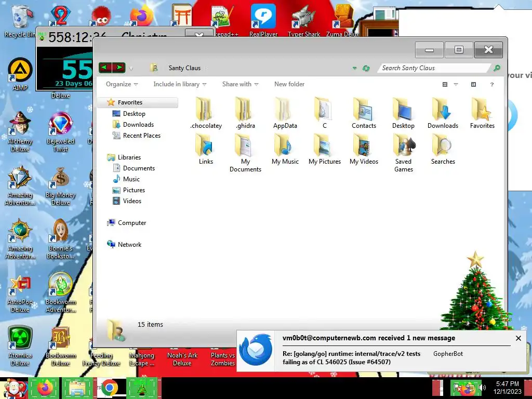The image size is (532, 399).
Task: Switch to Firefox on the taskbar
Action: pyautogui.click(x=46, y=388)
